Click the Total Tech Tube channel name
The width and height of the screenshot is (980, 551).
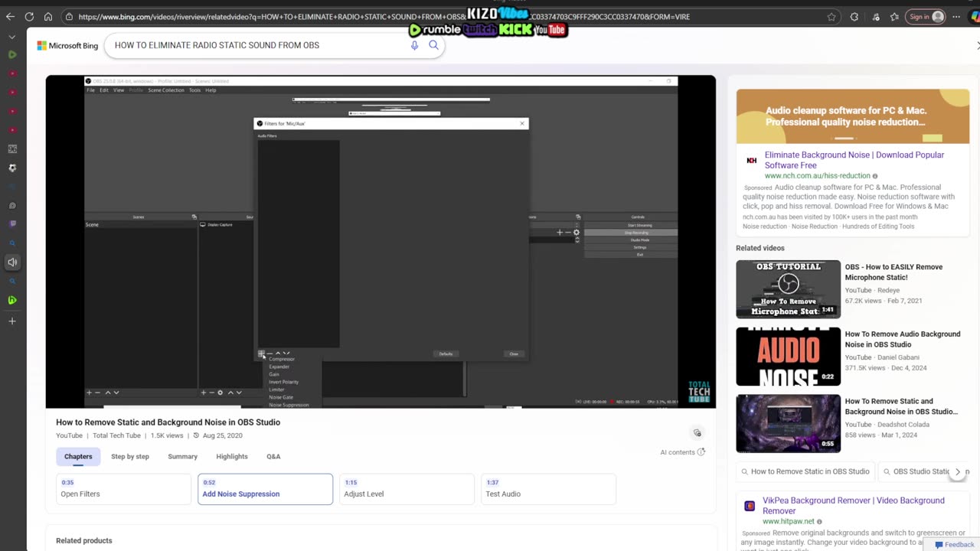[116, 435]
